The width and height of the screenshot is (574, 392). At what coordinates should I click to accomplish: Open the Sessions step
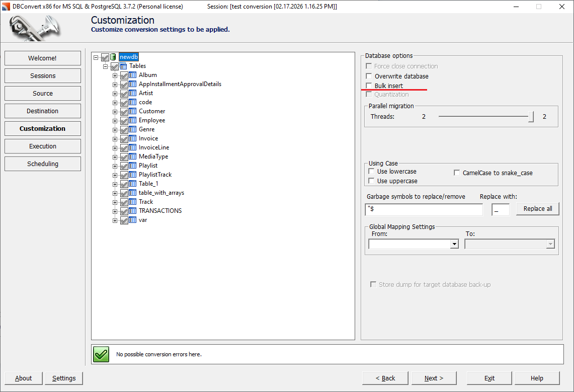pyautogui.click(x=42, y=76)
